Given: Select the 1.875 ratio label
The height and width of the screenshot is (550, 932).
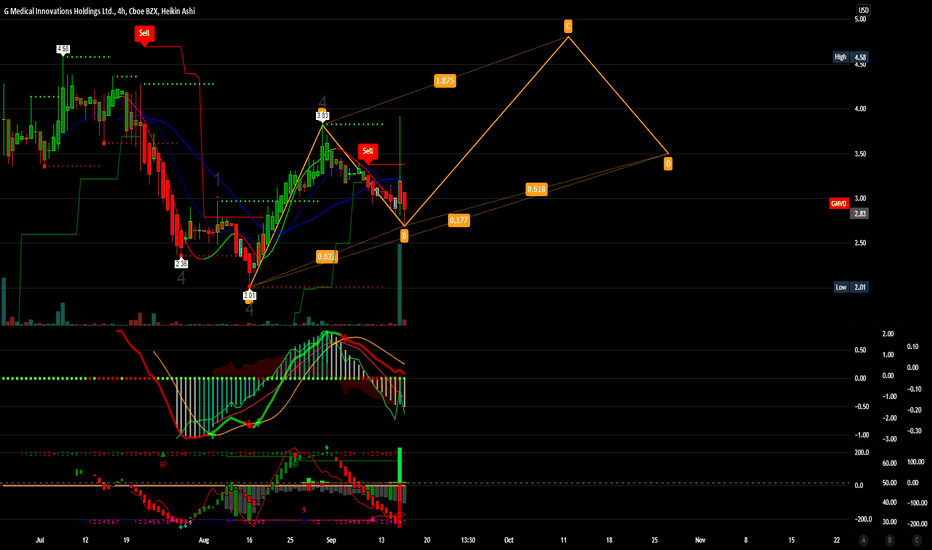Looking at the screenshot, I should 445,81.
